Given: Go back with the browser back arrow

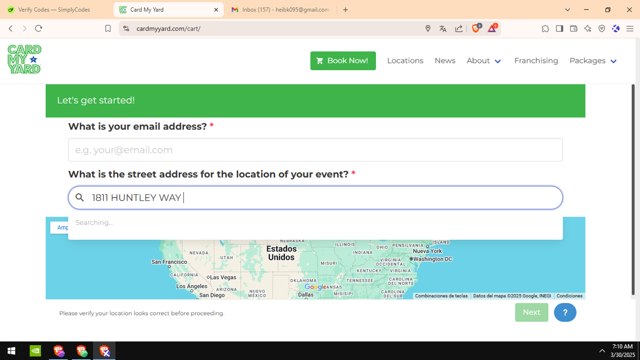Looking at the screenshot, I should [11, 29].
